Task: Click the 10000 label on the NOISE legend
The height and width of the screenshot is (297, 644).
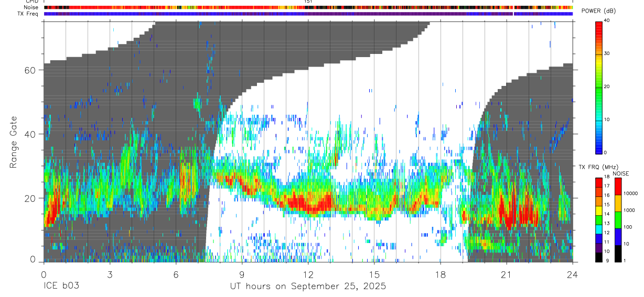Action: [x=630, y=193]
